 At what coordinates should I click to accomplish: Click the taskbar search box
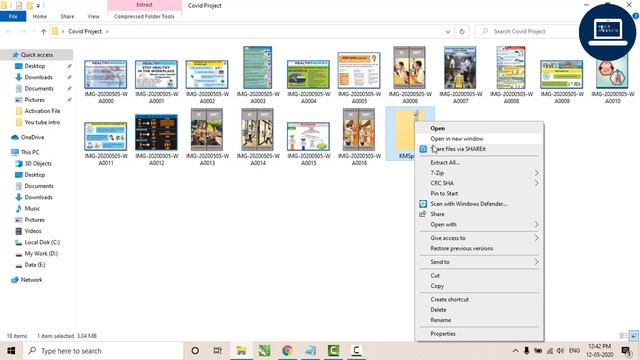(x=103, y=351)
